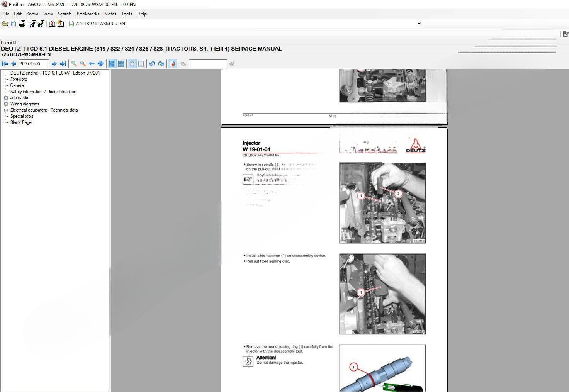Toggle the bookmark panel button
The width and height of the screenshot is (569, 392).
pos(173,64)
